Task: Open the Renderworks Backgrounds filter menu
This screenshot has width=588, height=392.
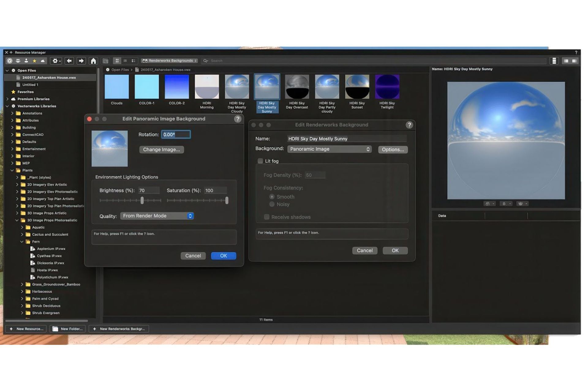Action: pos(169,61)
